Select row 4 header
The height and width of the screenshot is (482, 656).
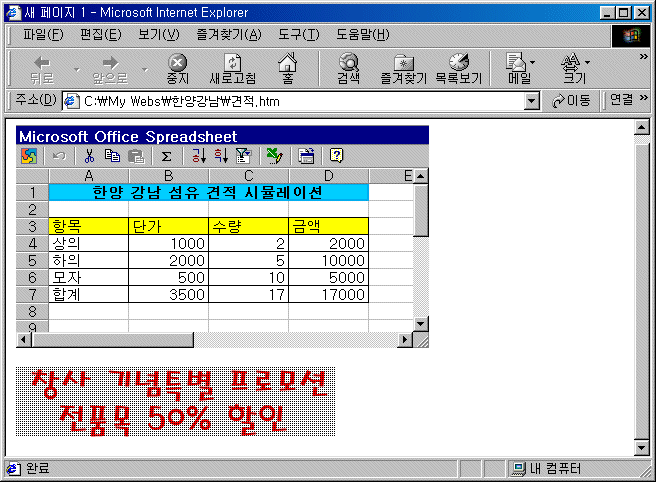32,243
